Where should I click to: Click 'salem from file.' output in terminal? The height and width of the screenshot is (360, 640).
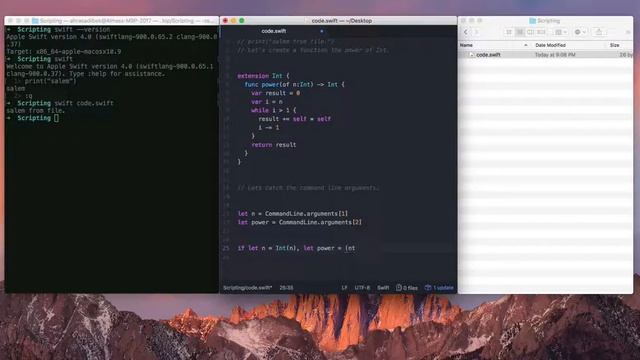36,111
